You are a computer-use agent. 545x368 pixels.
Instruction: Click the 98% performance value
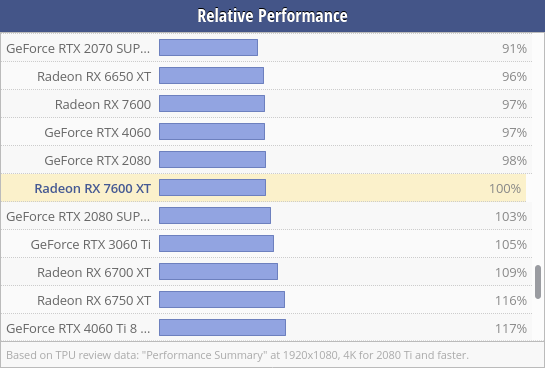514,160
